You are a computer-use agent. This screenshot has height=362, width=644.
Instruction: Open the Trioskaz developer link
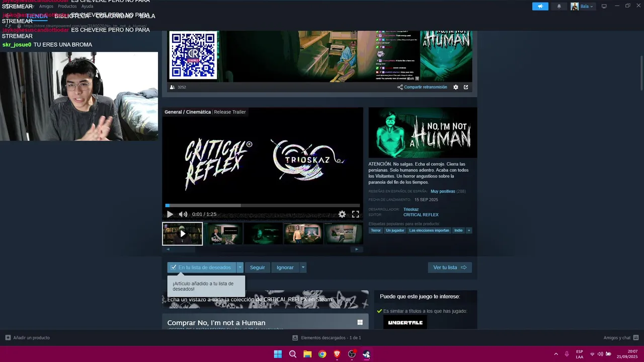(411, 210)
